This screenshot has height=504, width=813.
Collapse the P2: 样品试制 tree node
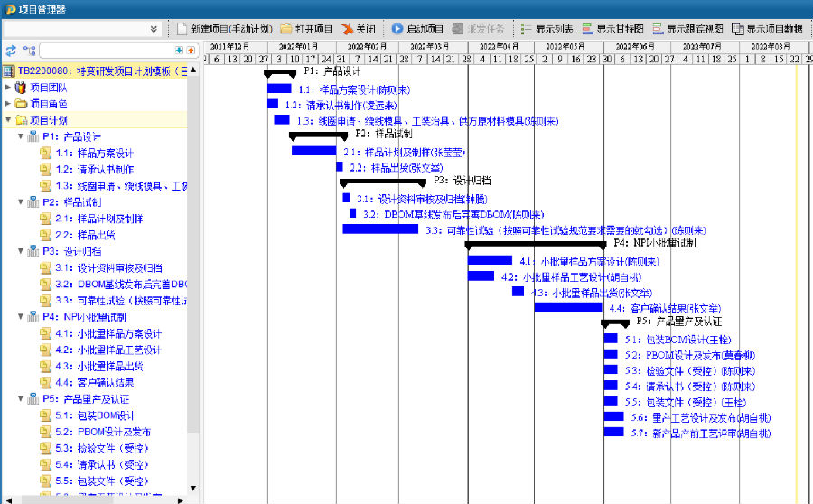click(x=21, y=201)
